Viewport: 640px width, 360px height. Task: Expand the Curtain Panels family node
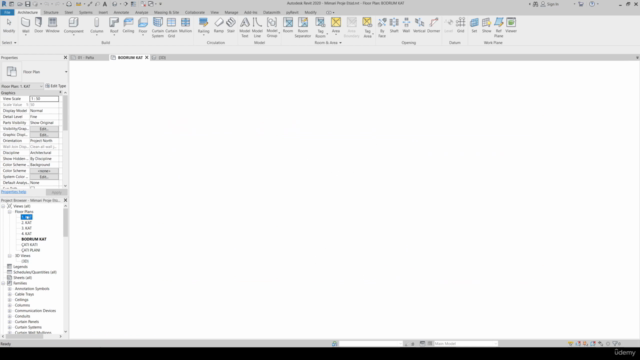(x=10, y=322)
